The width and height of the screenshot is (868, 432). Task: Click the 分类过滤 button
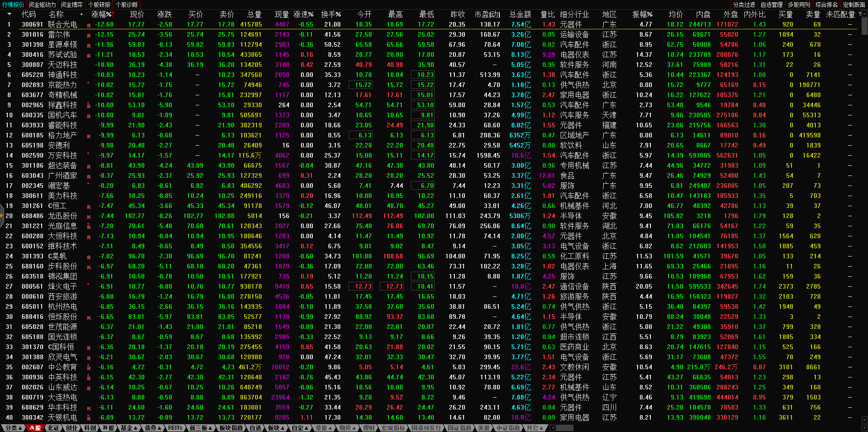click(x=744, y=5)
